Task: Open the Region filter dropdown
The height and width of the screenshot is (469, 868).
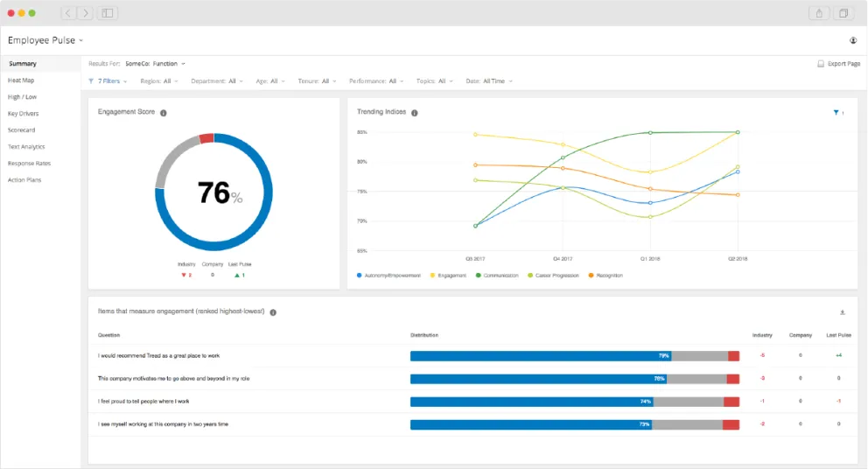Action: point(159,81)
